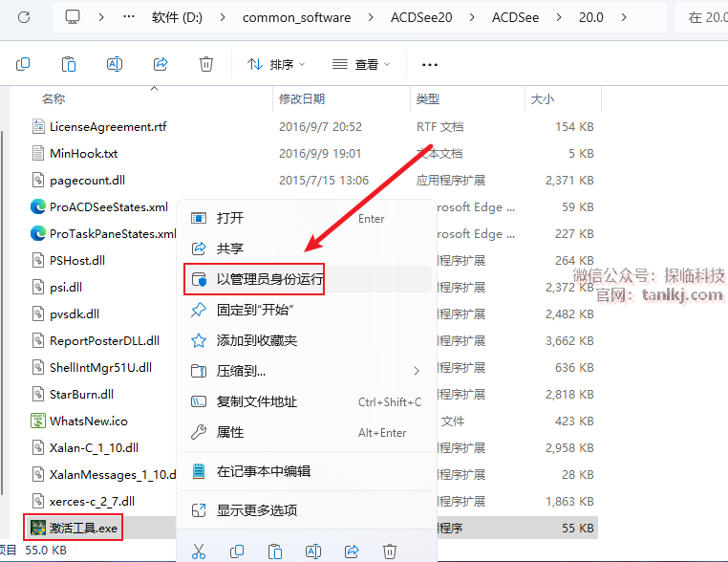The height and width of the screenshot is (562, 728).
Task: Click the paste icon at context menu bottom
Action: 275,551
